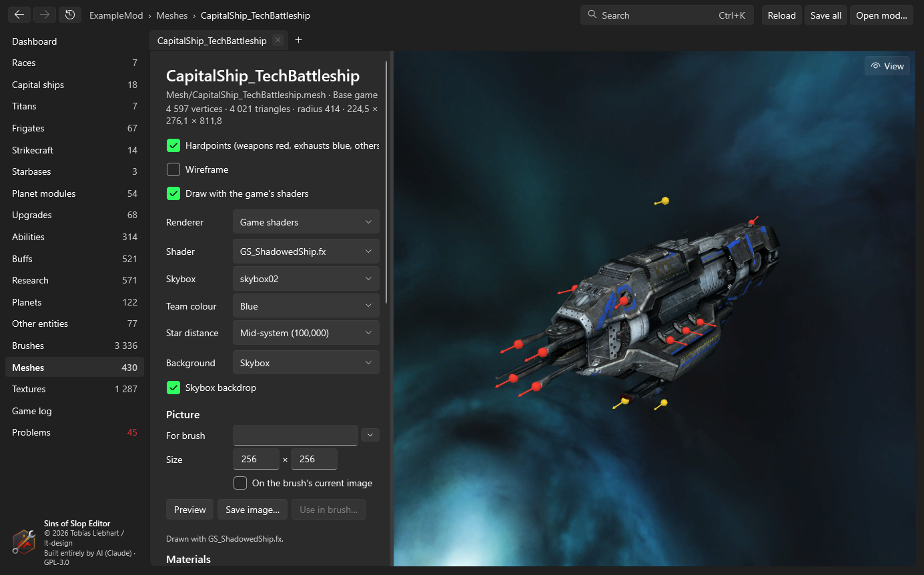Enable the Wireframe checkbox
Screen dimensions: 924x575
click(x=173, y=169)
